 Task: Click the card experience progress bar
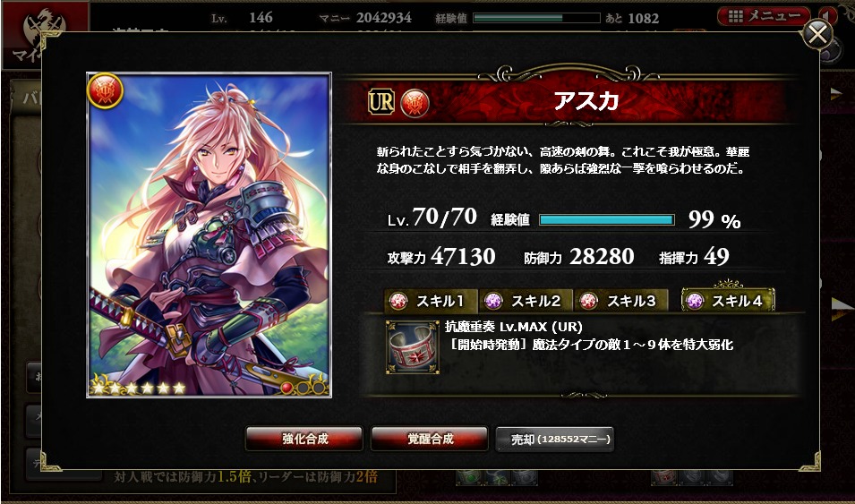pos(607,220)
